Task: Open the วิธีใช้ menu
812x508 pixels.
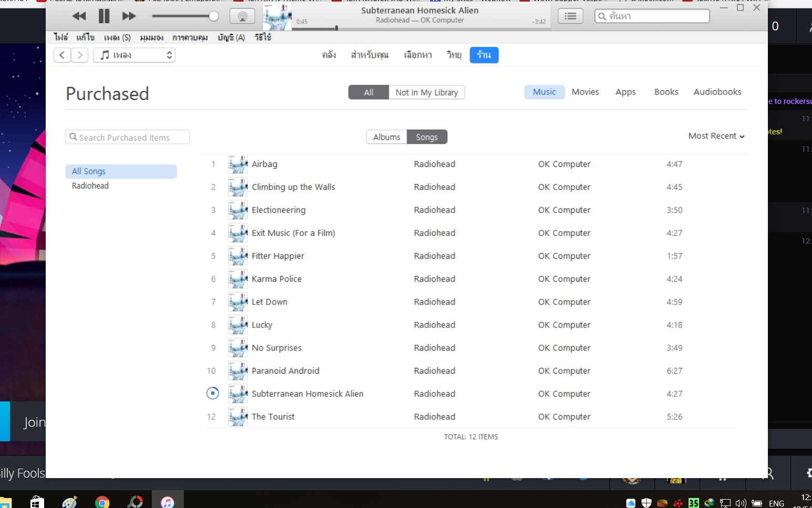Action: 263,37
